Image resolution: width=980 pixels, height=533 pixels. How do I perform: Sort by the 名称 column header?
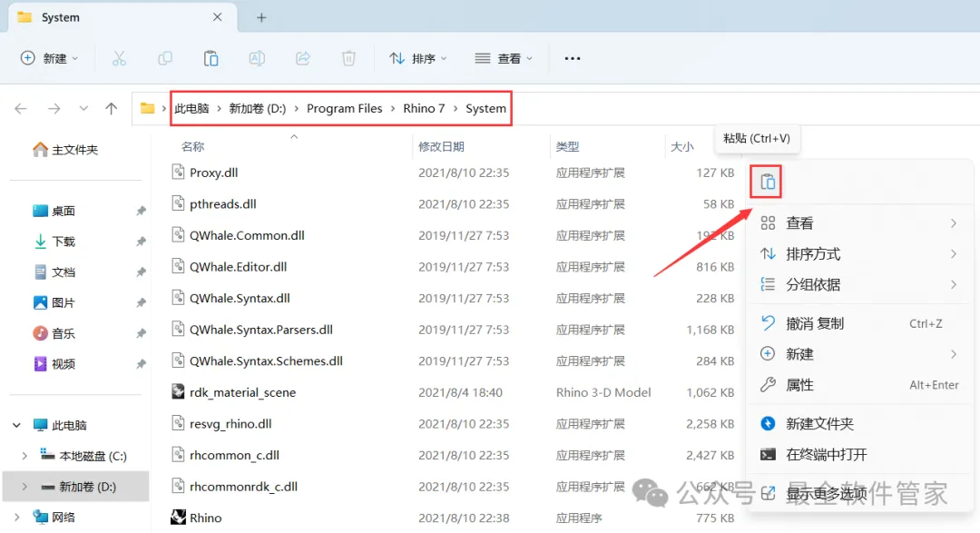pos(192,146)
